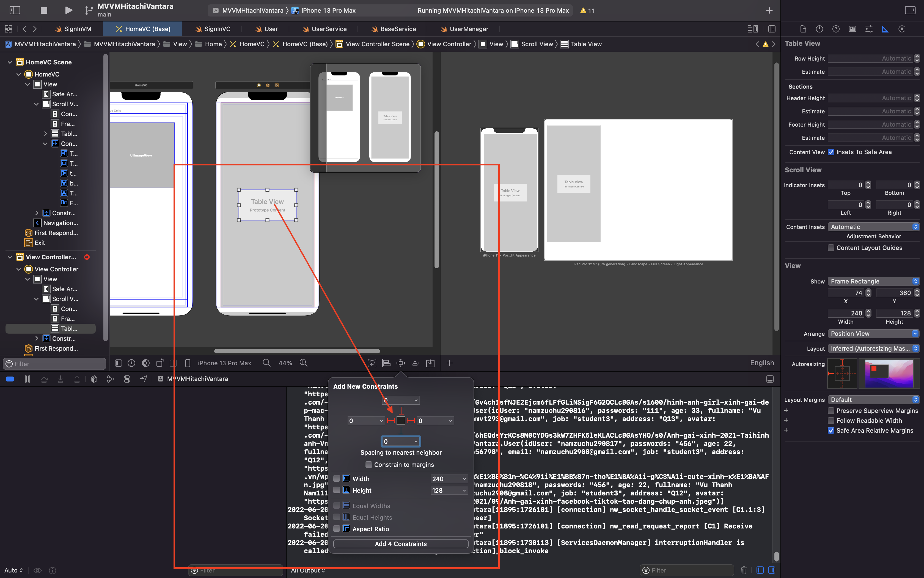
Task: Toggle the navigator sidebar icon
Action: coord(15,10)
